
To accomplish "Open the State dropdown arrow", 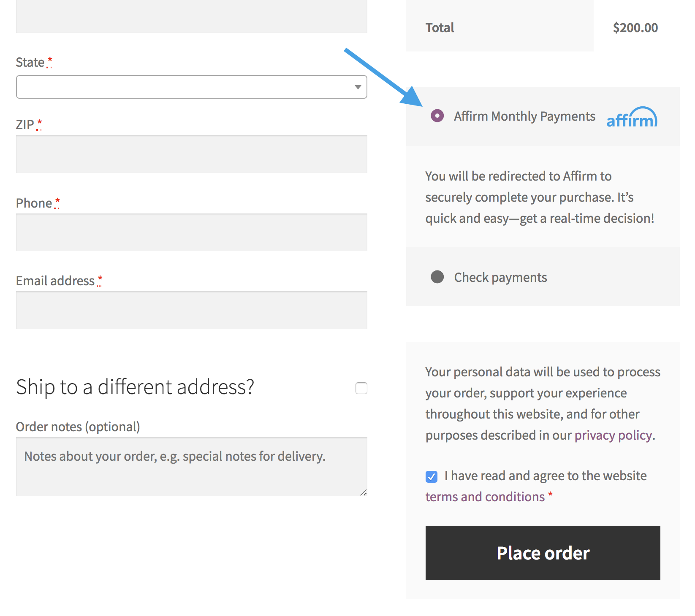I will pos(358,87).
